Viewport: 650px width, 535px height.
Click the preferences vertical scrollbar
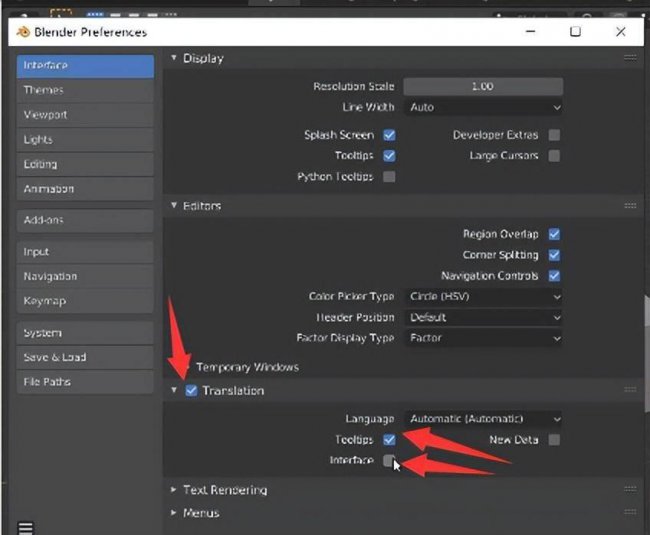647,353
